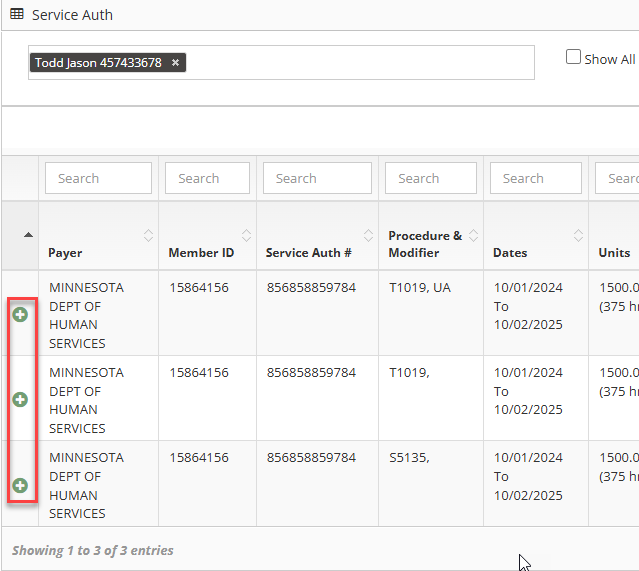The image size is (639, 571).
Task: Click Member ID 15864156 in the S5135 row
Action: pyautogui.click(x=199, y=458)
